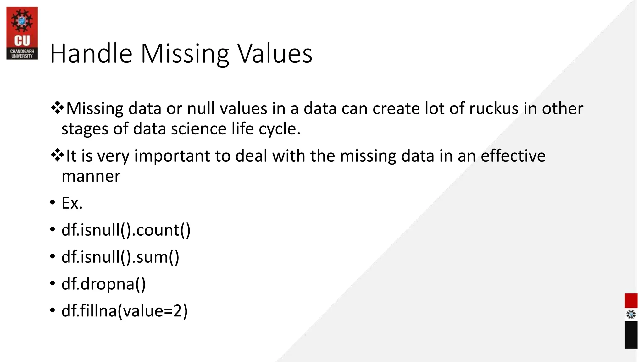Screen dimensions: 644x362
Task: Click the 'Ex.' bullet text
Action: coord(72,203)
